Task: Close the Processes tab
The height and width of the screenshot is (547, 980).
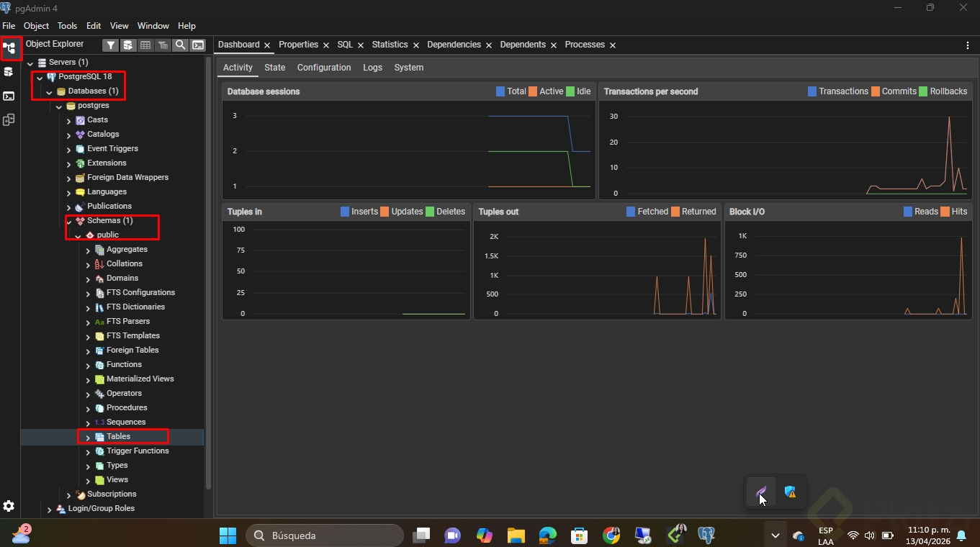Action: pyautogui.click(x=613, y=45)
